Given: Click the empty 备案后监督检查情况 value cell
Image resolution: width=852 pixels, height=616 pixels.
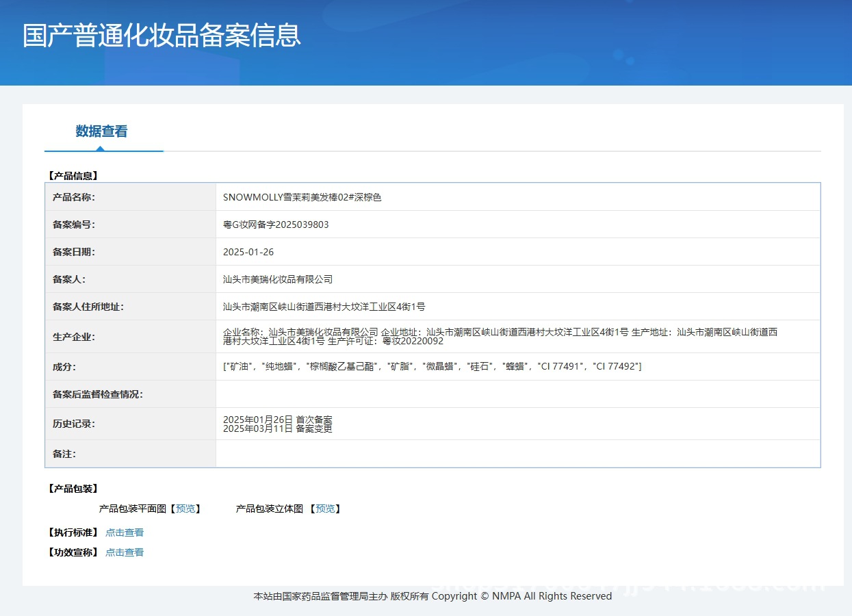Looking at the screenshot, I should click(x=517, y=394).
